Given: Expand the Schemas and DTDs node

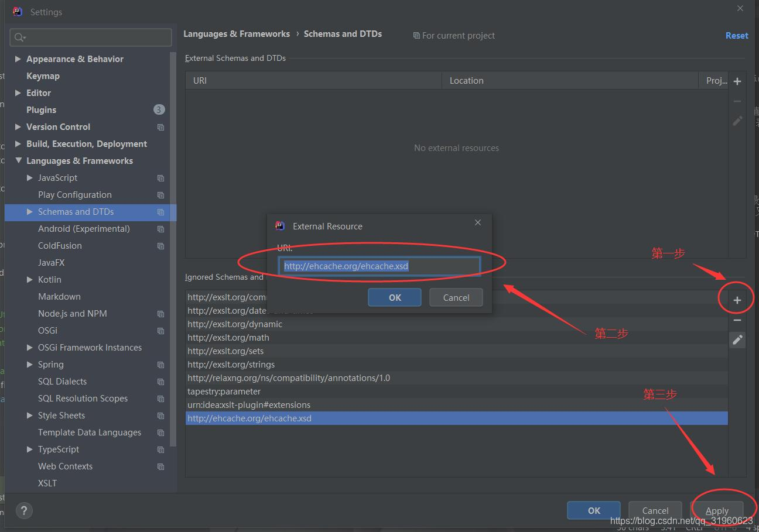Looking at the screenshot, I should [30, 212].
